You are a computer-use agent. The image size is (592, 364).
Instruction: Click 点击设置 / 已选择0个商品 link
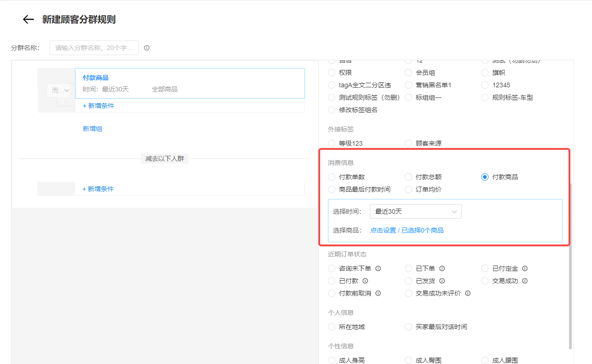click(407, 230)
